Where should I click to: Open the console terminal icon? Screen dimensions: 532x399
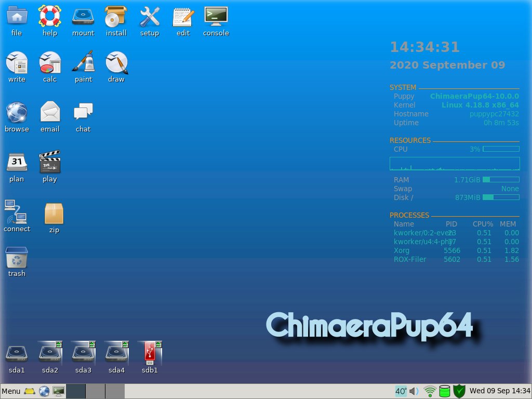pos(216,16)
